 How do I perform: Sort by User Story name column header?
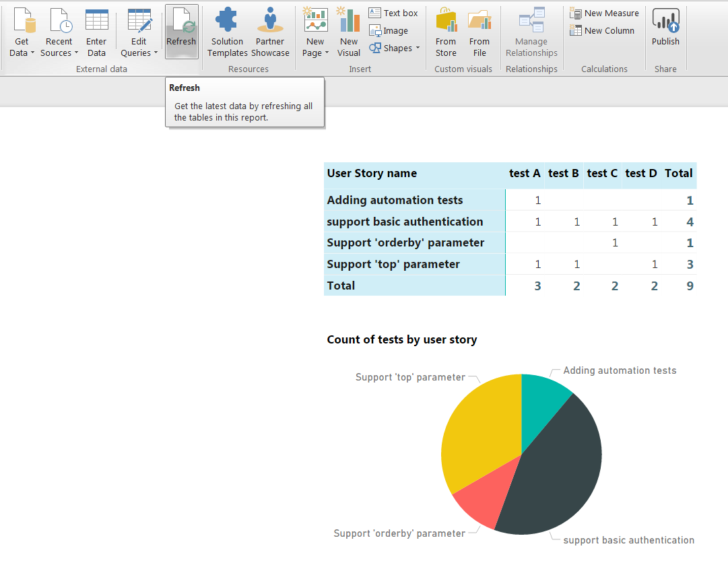coord(372,173)
